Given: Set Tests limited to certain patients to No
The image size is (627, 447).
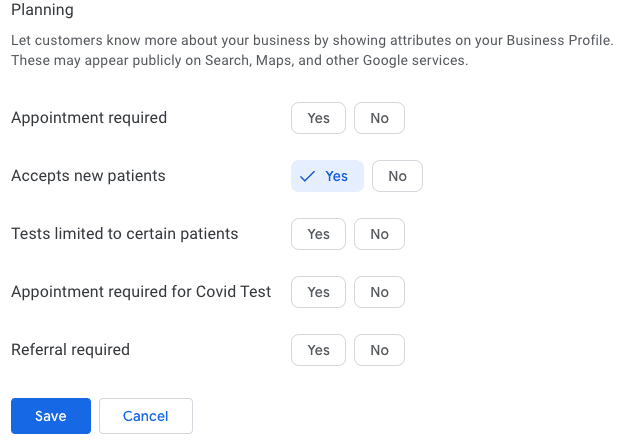Looking at the screenshot, I should click(x=379, y=234).
